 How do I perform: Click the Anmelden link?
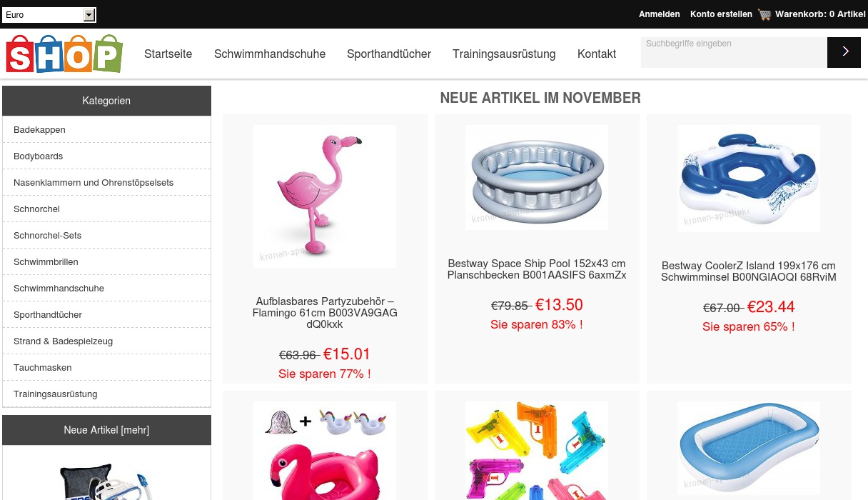click(x=659, y=14)
